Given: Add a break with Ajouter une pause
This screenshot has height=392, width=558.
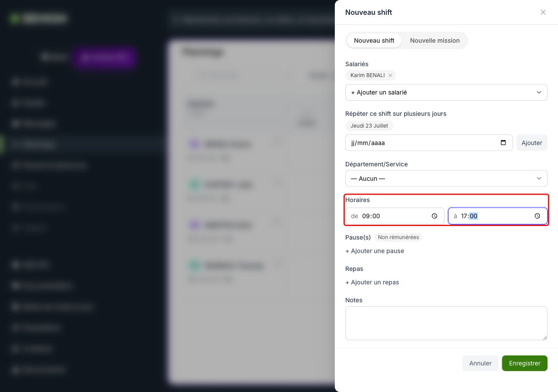Looking at the screenshot, I should pos(374,251).
